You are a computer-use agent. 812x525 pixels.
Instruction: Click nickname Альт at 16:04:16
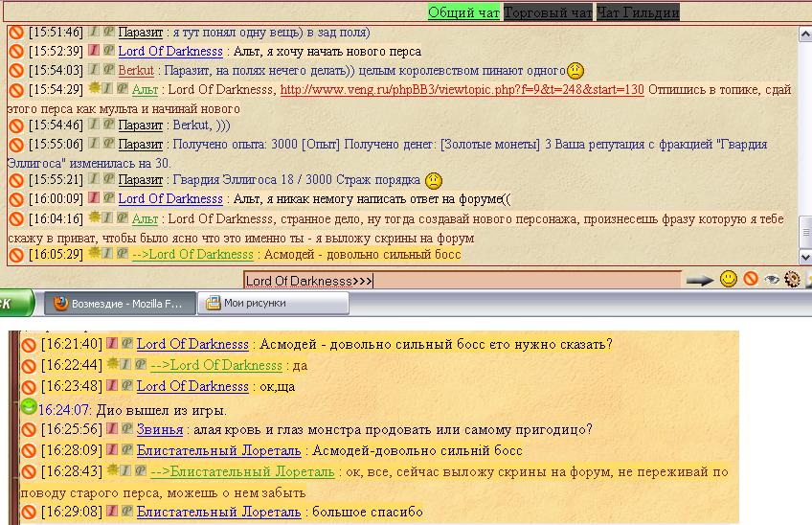pos(145,219)
